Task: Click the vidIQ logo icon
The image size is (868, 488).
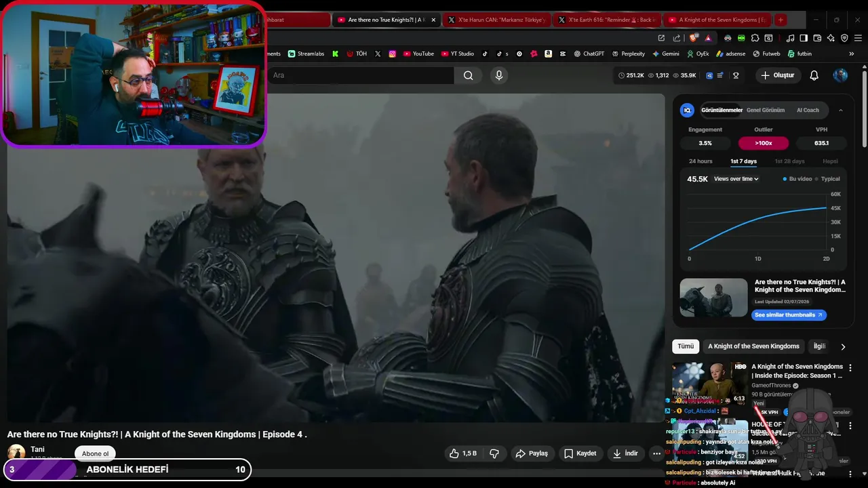Action: pyautogui.click(x=687, y=110)
